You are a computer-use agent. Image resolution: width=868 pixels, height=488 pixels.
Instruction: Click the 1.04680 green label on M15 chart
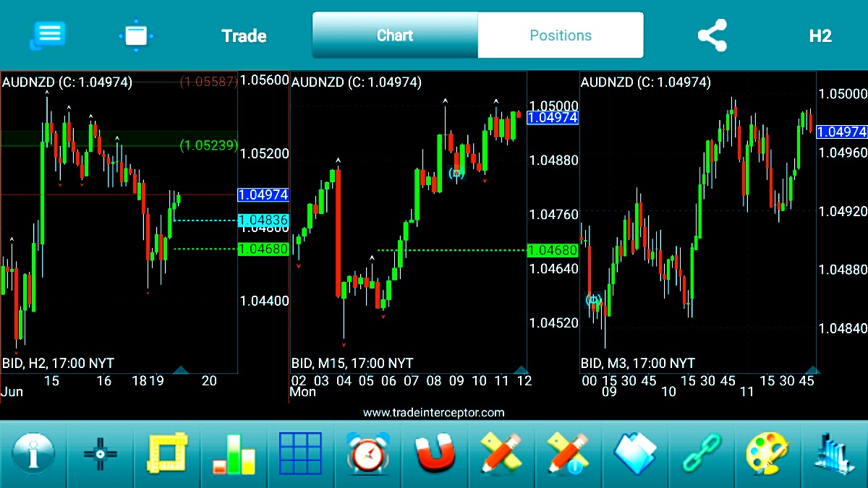click(553, 250)
